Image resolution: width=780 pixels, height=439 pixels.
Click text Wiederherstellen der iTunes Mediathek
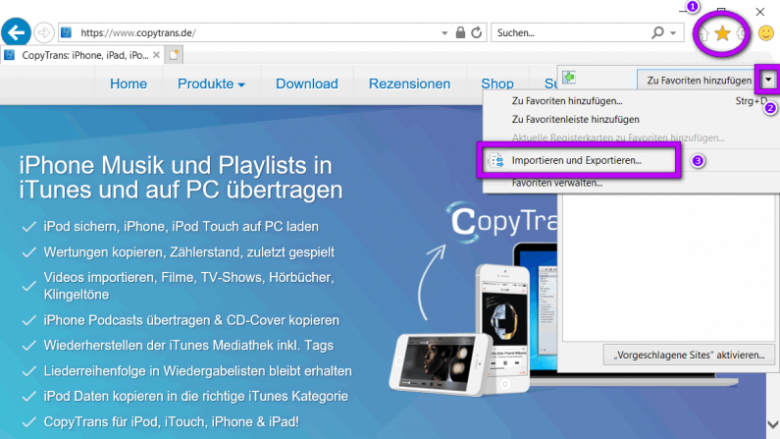click(189, 346)
